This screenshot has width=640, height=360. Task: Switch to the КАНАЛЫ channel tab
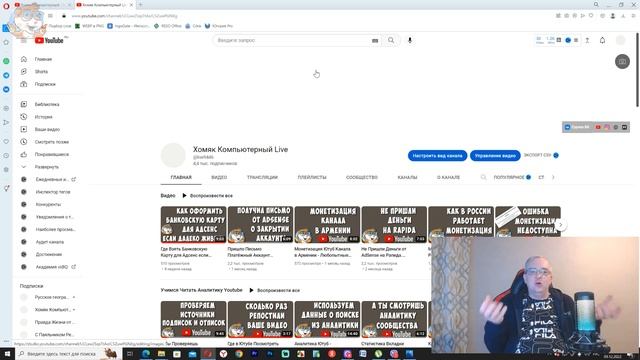407,177
